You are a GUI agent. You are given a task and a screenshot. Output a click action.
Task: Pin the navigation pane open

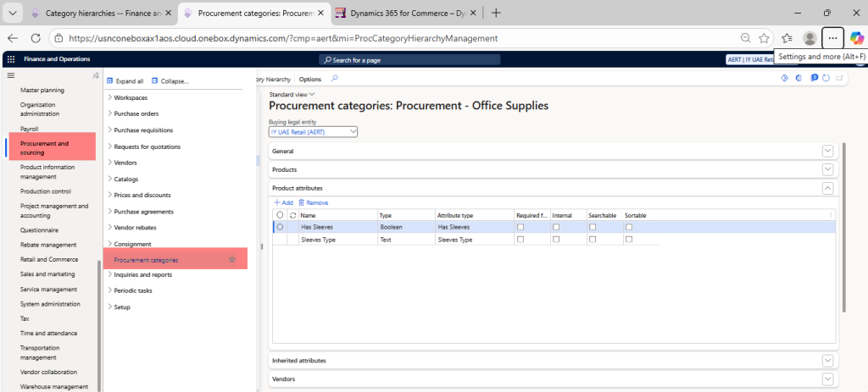pos(96,77)
